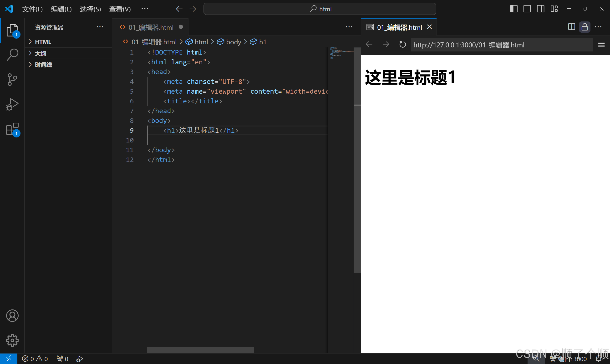Click the editor vertical scrollbar
The height and width of the screenshot is (364, 610).
(357, 160)
